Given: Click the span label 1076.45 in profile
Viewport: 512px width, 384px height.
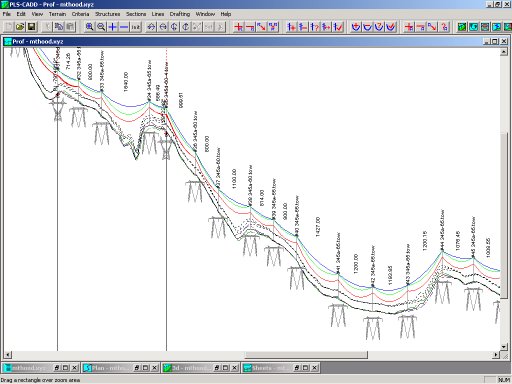Looking at the screenshot, I should [x=457, y=240].
